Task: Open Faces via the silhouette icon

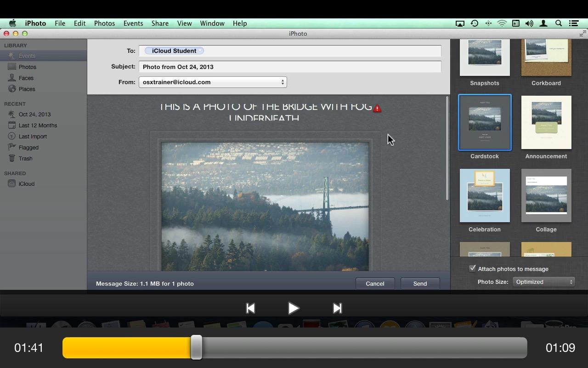Action: [12, 78]
